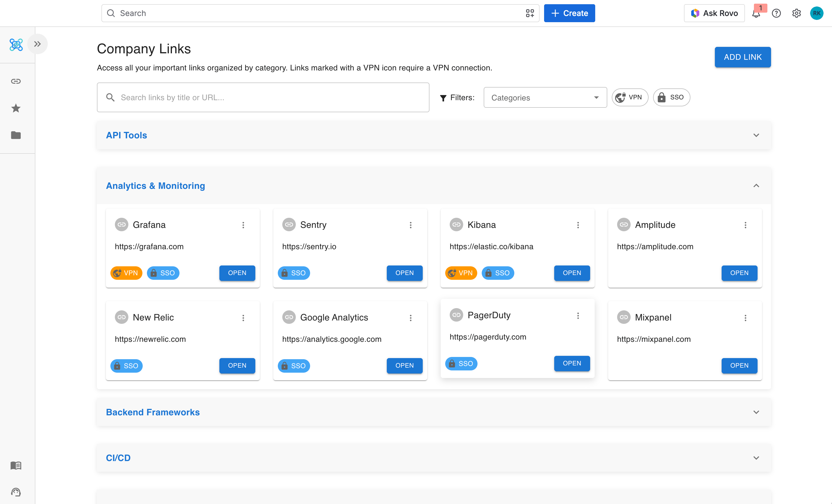Click the SSO tag on Sentry card
The height and width of the screenshot is (504, 832).
pyautogui.click(x=294, y=273)
